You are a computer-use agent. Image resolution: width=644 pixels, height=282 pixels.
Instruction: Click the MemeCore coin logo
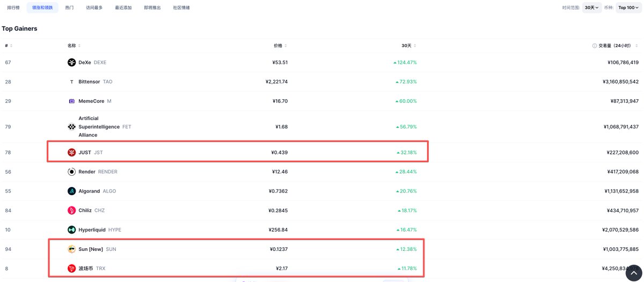[71, 101]
